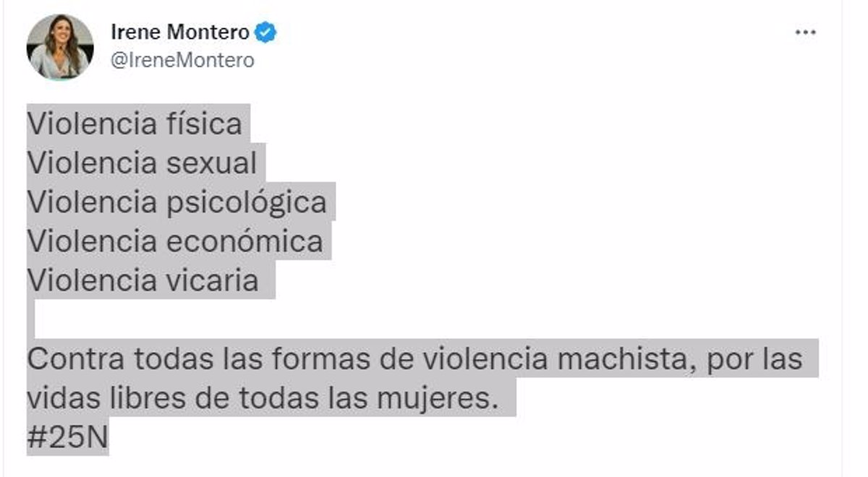Viewport: 868px width, 477px height.
Task: Click the empty highlighted line between paragraphs
Action: tap(31, 319)
